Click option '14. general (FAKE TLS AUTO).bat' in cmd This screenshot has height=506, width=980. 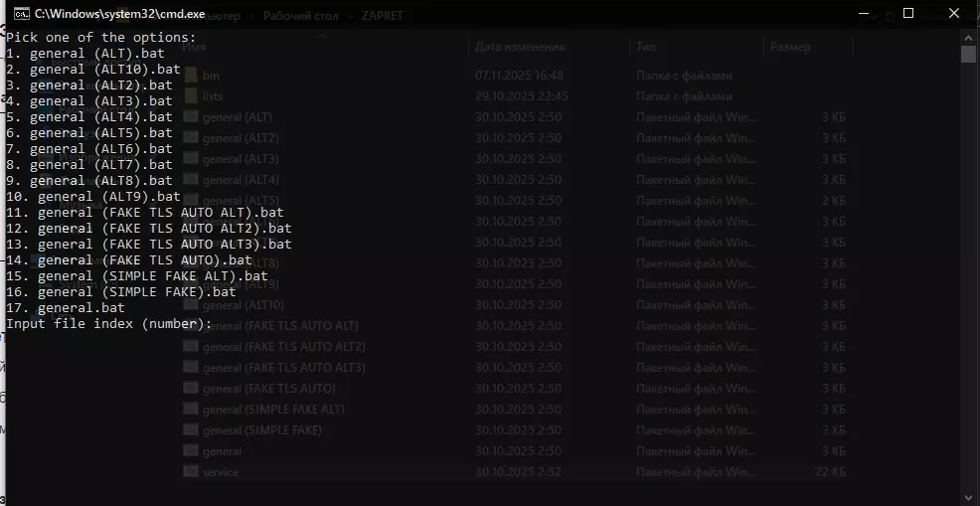[x=129, y=260]
